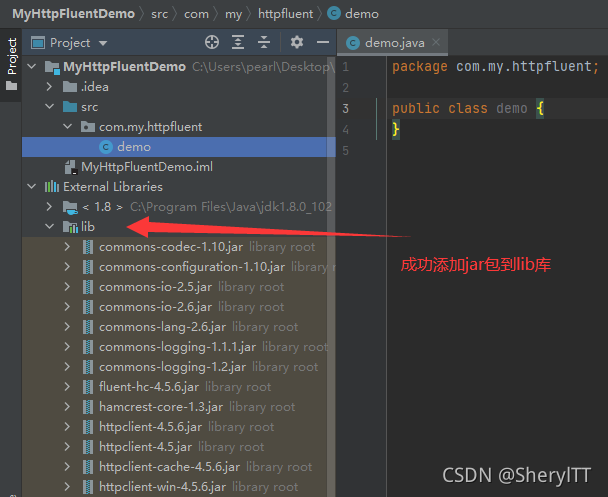Click the MyHttpFluentDemo.iml file icon

tap(71, 167)
